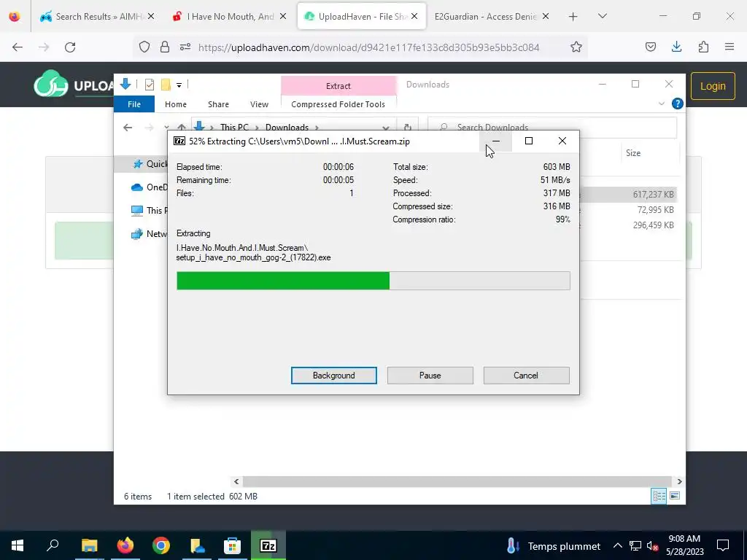The height and width of the screenshot is (560, 747).
Task: Open taskbar search
Action: click(x=53, y=545)
